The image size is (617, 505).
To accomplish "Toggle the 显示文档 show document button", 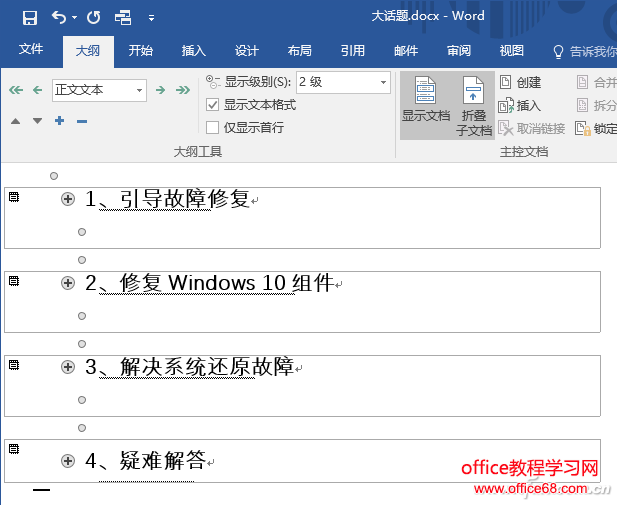I will 426,100.
